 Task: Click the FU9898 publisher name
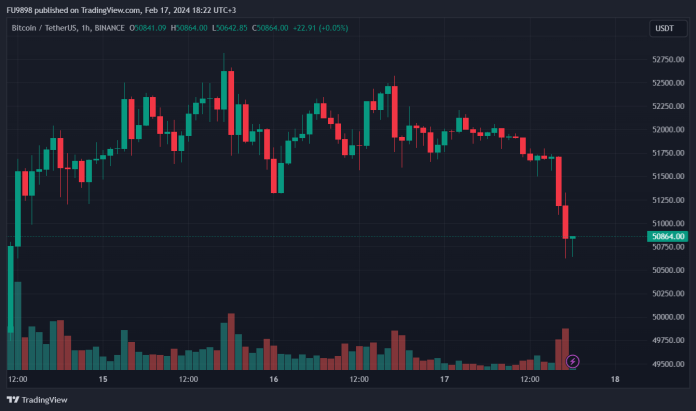coord(22,9)
